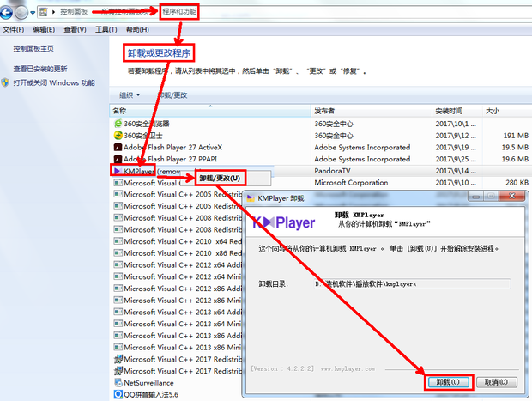Click the 取消(C) button in KMPlayer dialog
This screenshot has width=532, height=401.
tap(496, 382)
